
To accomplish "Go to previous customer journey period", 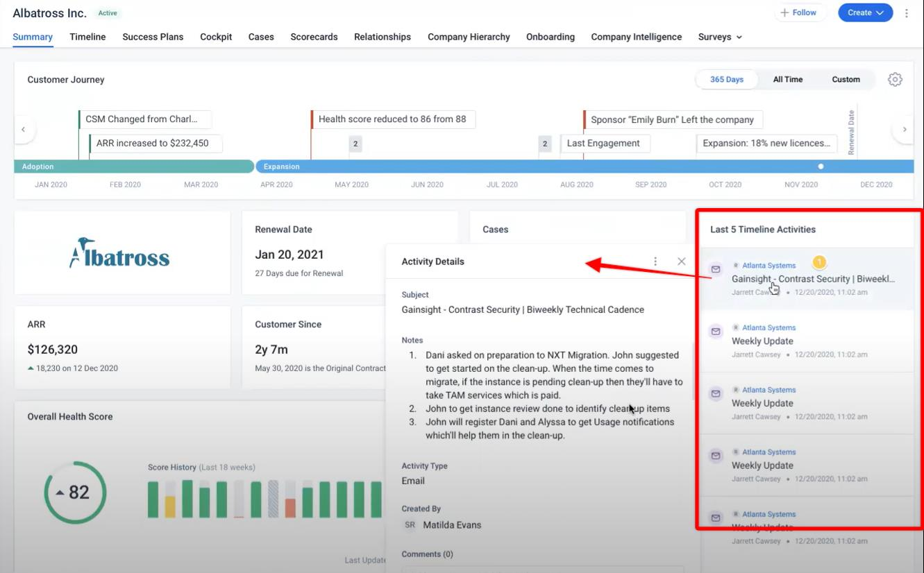I will pos(24,129).
